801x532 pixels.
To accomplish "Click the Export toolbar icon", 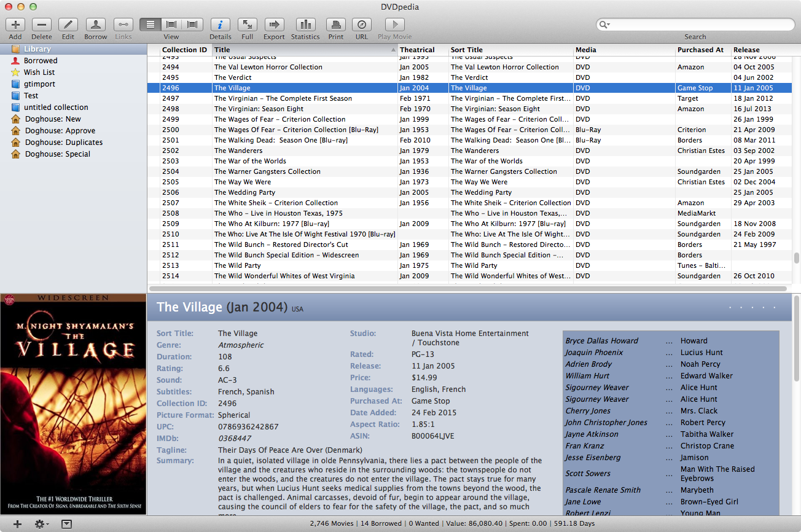I will click(274, 25).
